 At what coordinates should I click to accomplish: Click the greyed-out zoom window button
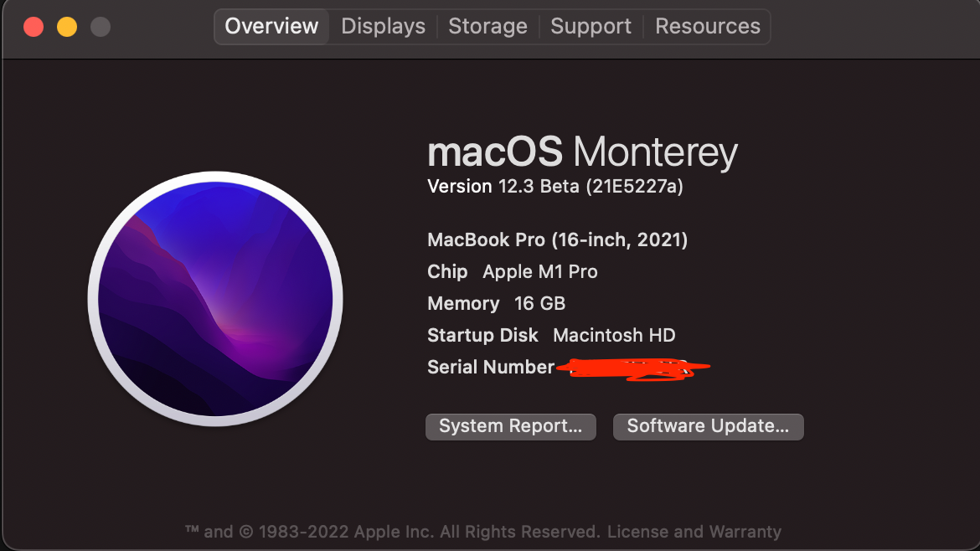click(x=101, y=27)
